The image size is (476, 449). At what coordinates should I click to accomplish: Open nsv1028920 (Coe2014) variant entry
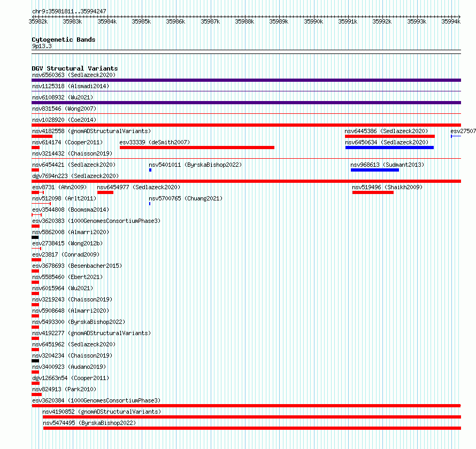(64, 120)
